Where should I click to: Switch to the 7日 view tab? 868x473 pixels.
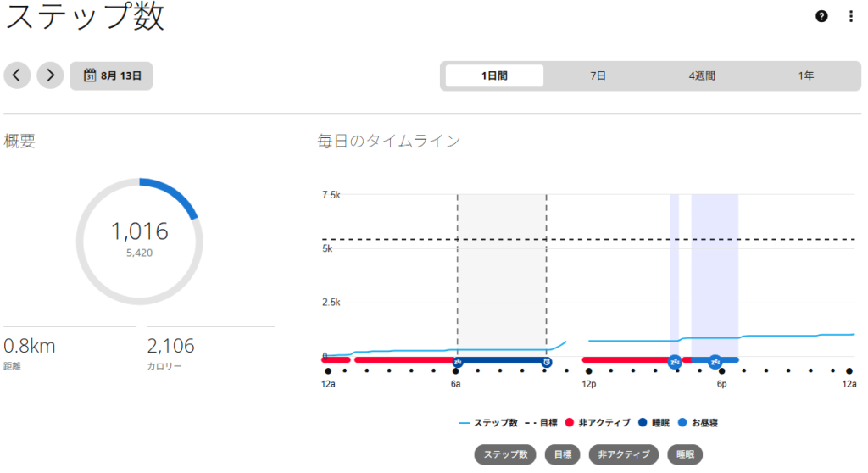pos(598,75)
